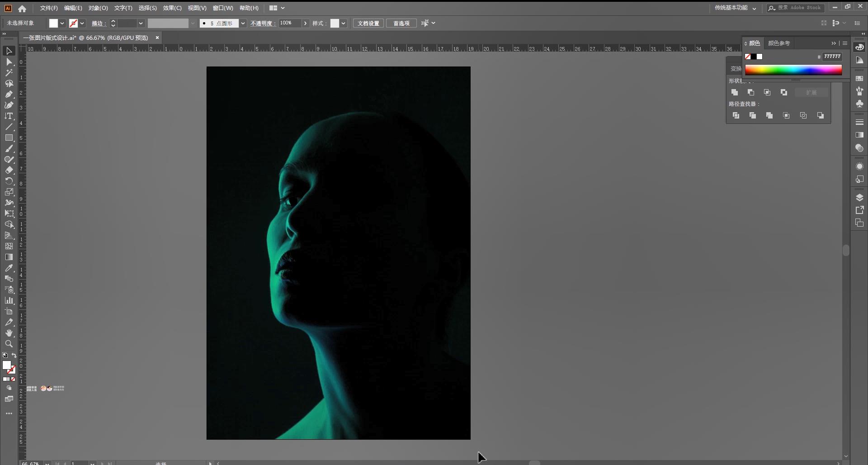Open the control bar fill color dropdown
Image resolution: width=868 pixels, height=465 pixels.
62,23
